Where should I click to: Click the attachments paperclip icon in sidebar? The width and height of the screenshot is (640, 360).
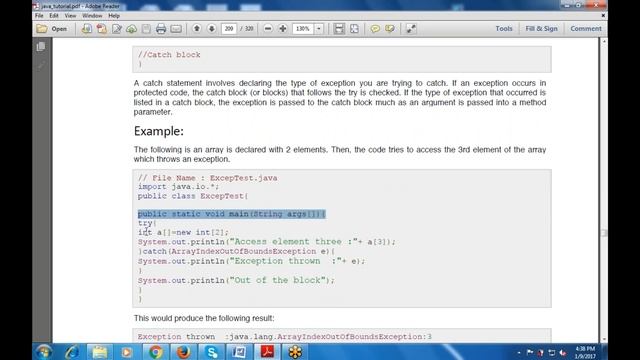[41, 65]
